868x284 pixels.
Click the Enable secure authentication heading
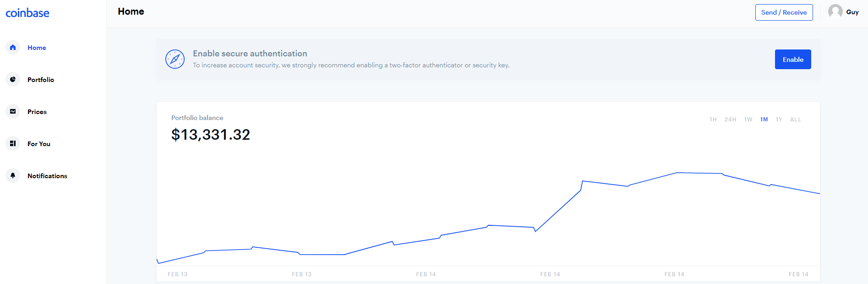[250, 54]
